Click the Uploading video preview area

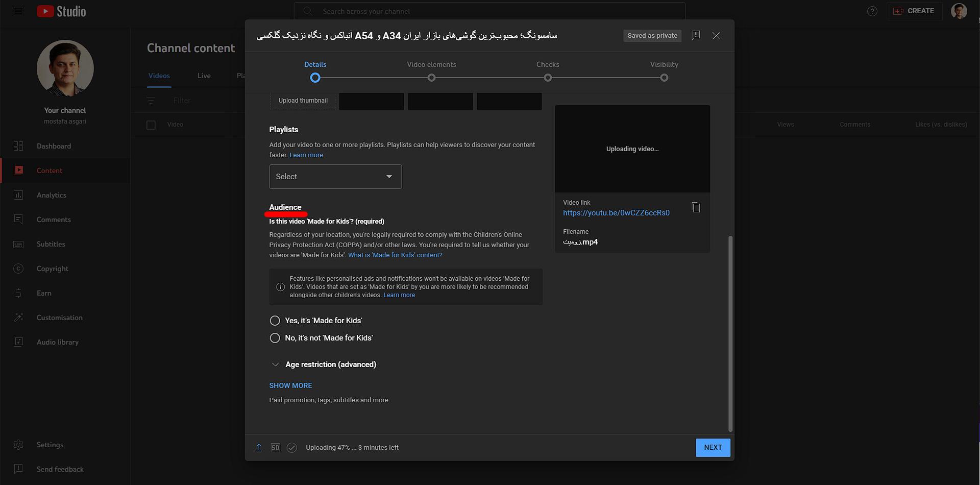pyautogui.click(x=632, y=149)
